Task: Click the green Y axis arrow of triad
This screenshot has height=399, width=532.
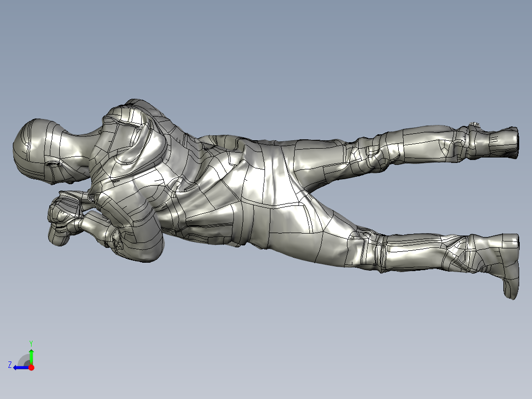Action: [x=31, y=356]
